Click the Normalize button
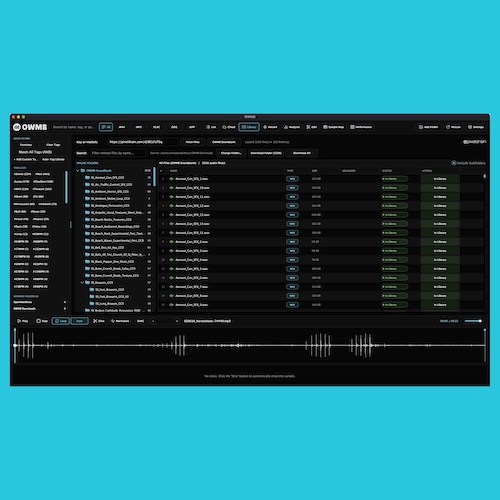The height and width of the screenshot is (500, 500). [x=120, y=321]
